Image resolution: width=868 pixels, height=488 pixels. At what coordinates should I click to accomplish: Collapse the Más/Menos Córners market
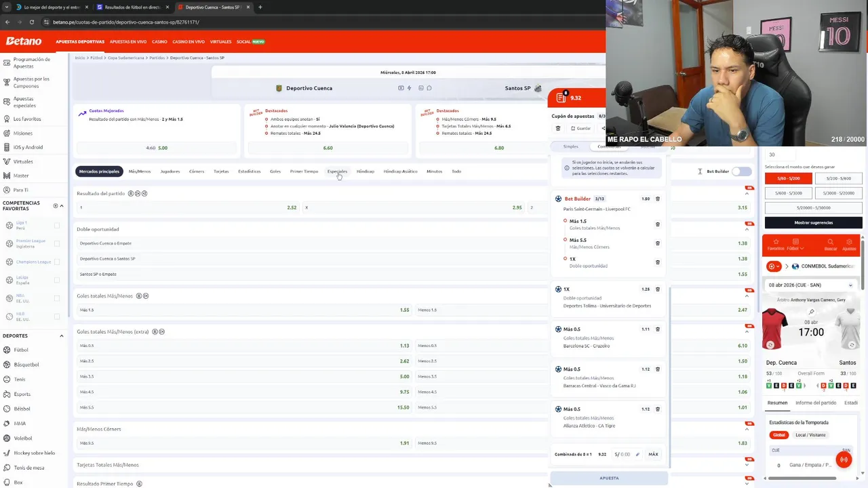coord(747,429)
